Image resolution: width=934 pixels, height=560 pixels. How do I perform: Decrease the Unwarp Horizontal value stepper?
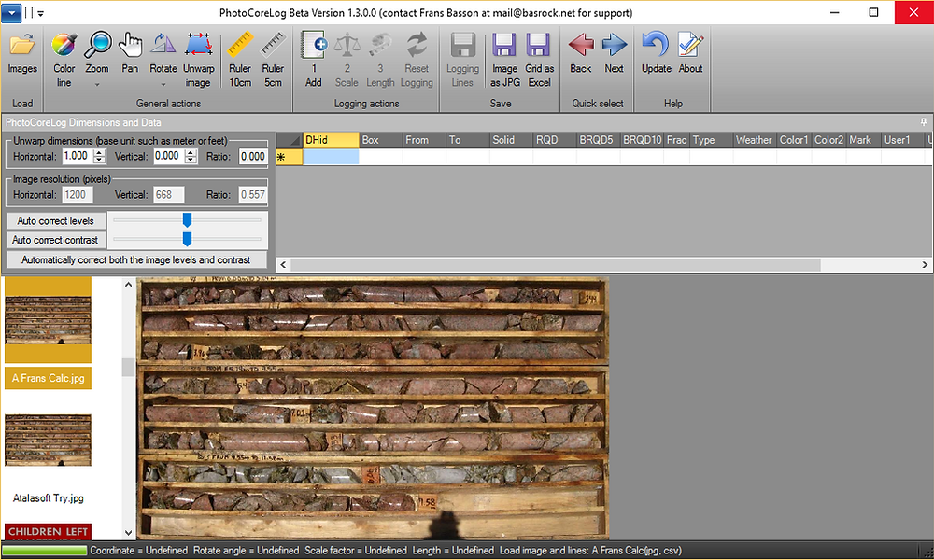[x=100, y=161]
